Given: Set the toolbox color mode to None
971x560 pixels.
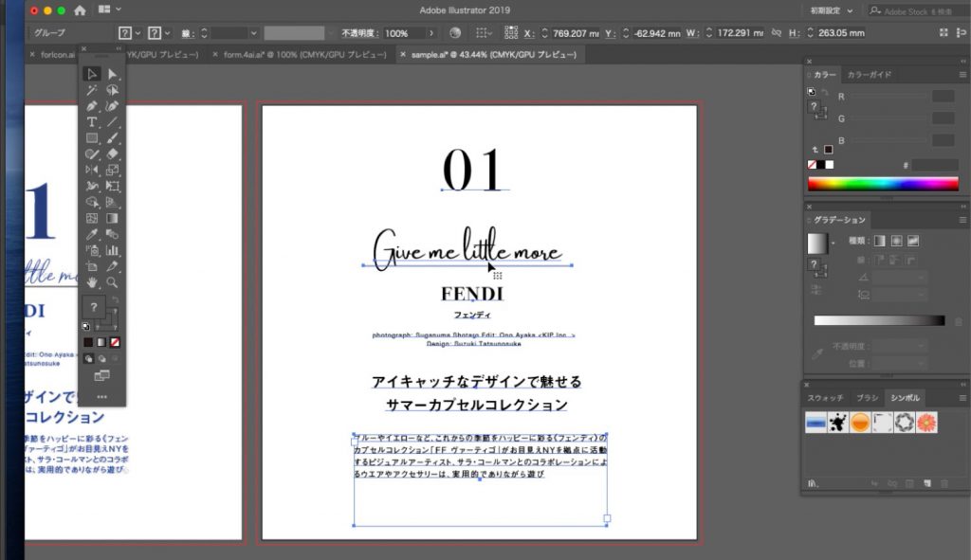Looking at the screenshot, I should (115, 342).
